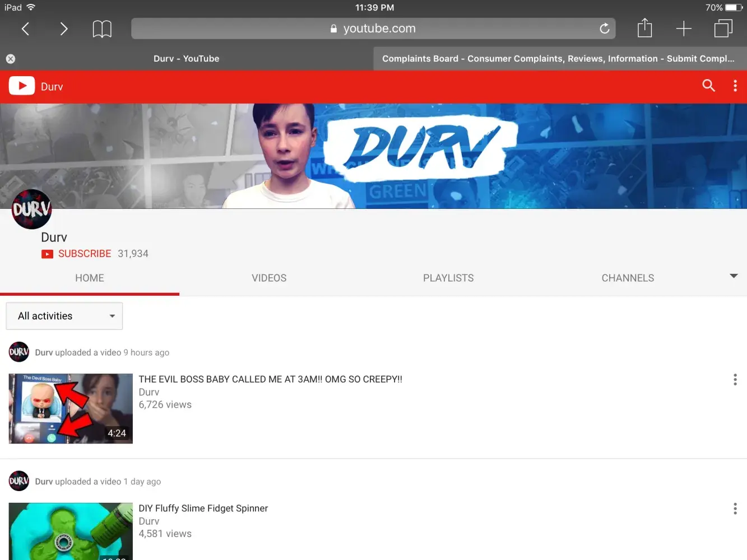This screenshot has height=560, width=747.
Task: Select the PLAYLISTS channel tab
Action: pyautogui.click(x=448, y=278)
